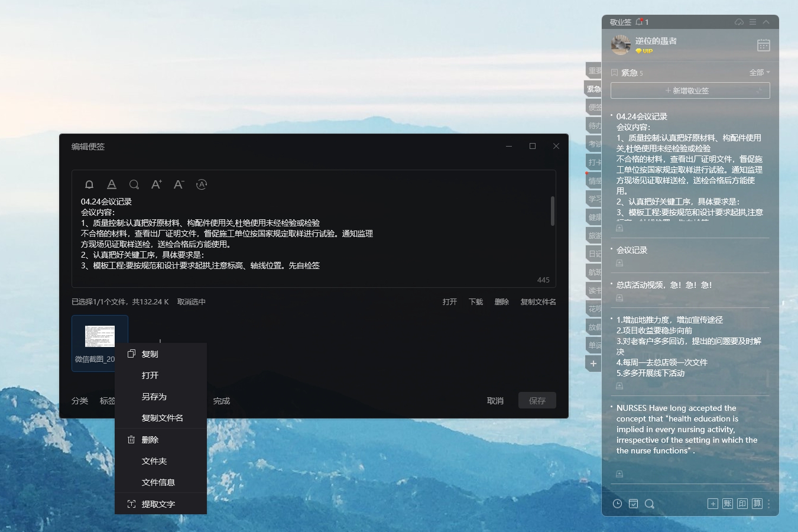
Task: Open the hamburger menu in the panel header
Action: pyautogui.click(x=752, y=22)
